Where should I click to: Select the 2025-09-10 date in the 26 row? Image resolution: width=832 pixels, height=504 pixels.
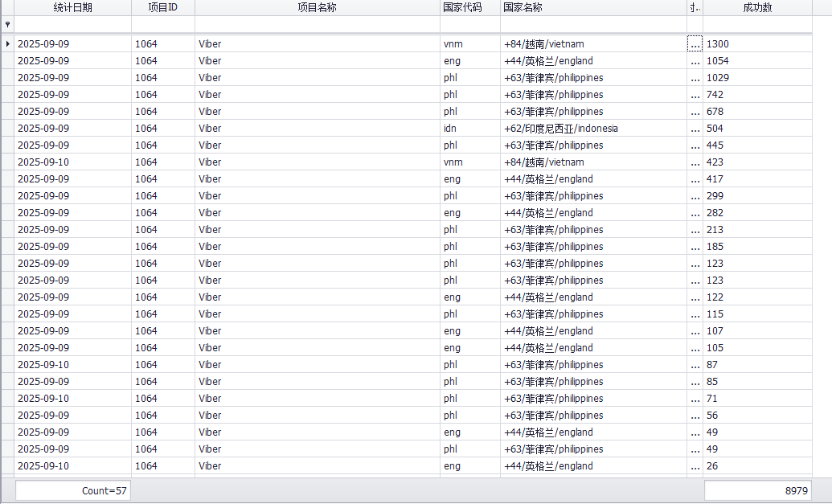click(72, 466)
